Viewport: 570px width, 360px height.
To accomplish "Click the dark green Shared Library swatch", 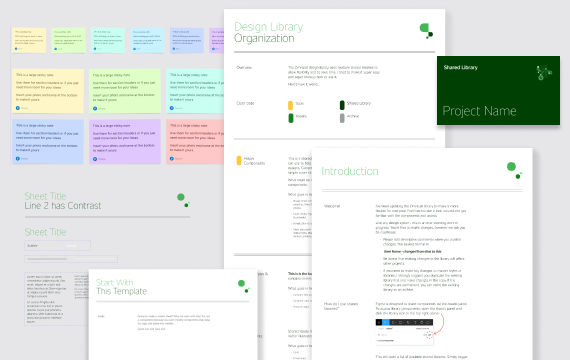I will point(342,105).
